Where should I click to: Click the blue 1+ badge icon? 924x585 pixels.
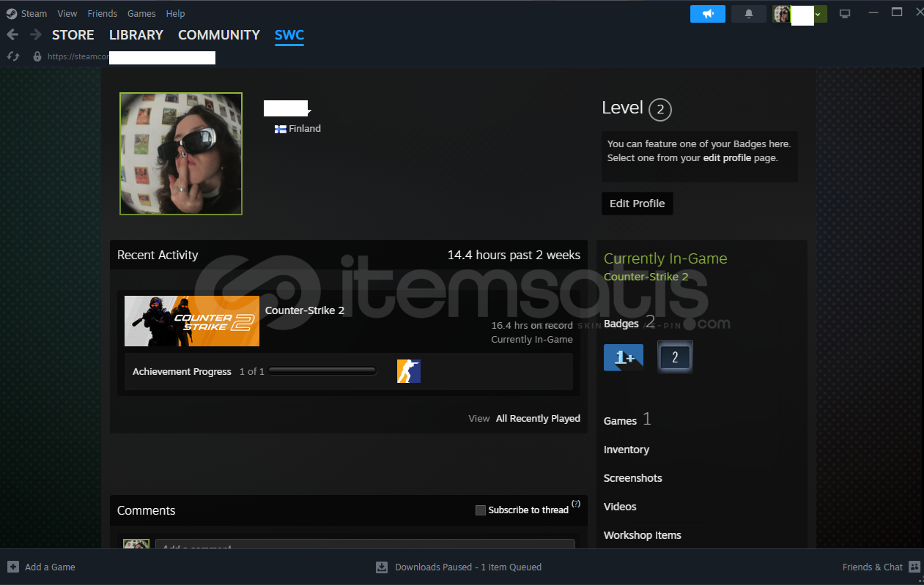tap(624, 357)
